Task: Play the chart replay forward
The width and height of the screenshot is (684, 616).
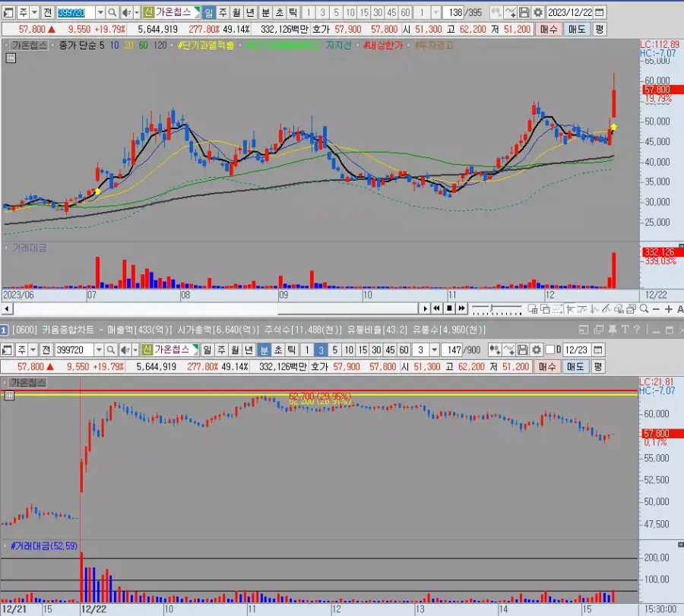Action: point(425,308)
